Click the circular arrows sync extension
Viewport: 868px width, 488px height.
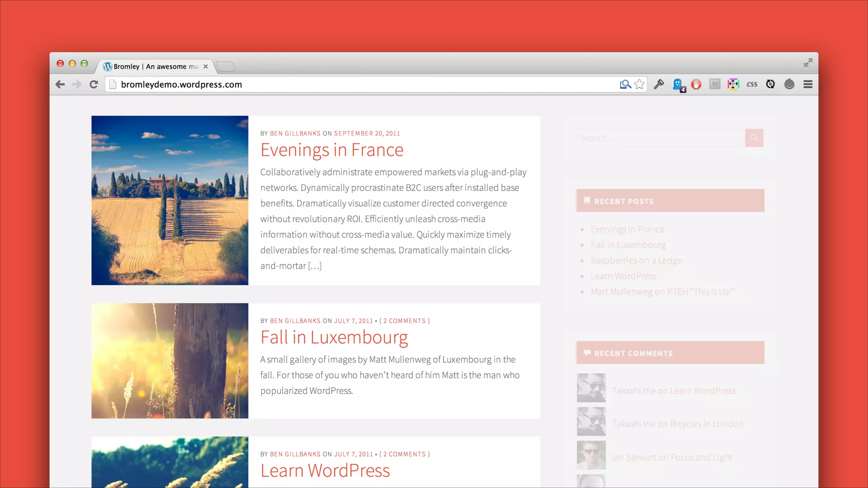771,84
